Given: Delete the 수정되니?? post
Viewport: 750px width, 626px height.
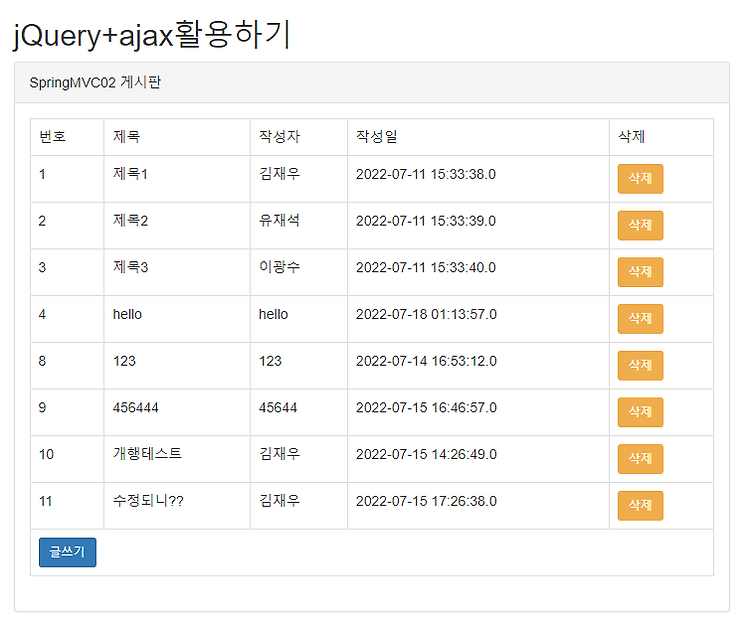Looking at the screenshot, I should (640, 505).
